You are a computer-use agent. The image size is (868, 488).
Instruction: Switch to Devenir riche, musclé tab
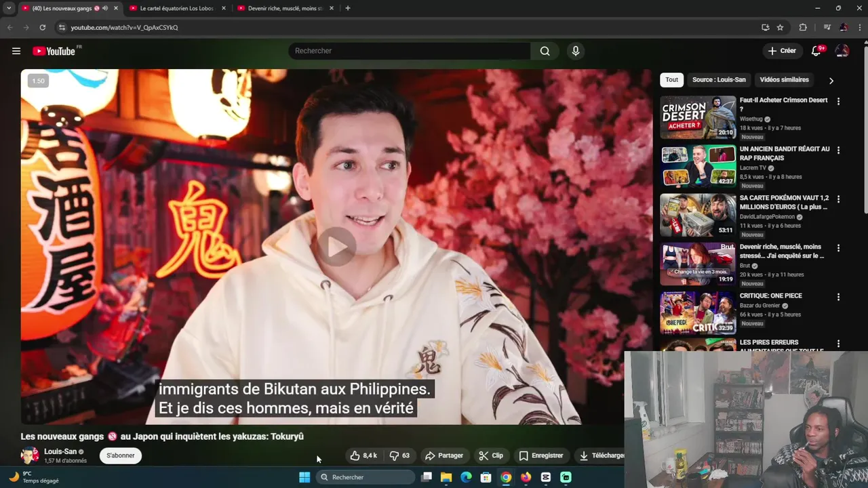285,8
